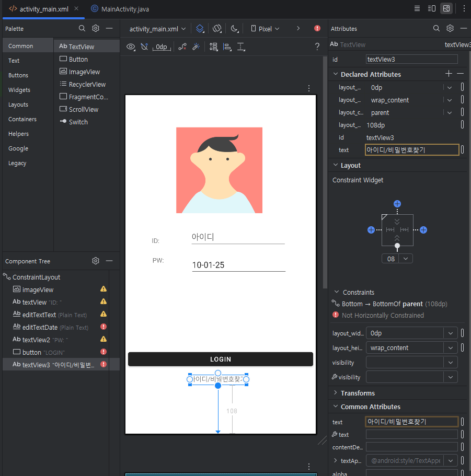Click Infer Constraints magic wand
This screenshot has width=471, height=476.
196,47
